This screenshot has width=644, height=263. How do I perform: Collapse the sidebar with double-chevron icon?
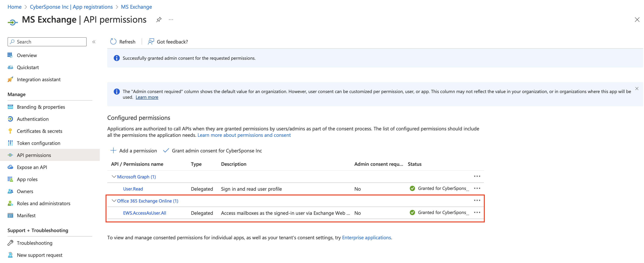[94, 42]
